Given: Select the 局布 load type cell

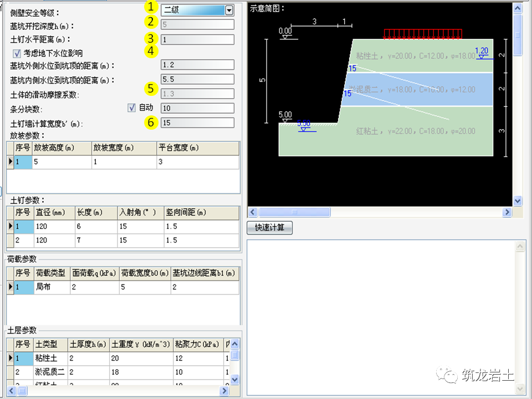Looking at the screenshot, I should click(x=52, y=287).
